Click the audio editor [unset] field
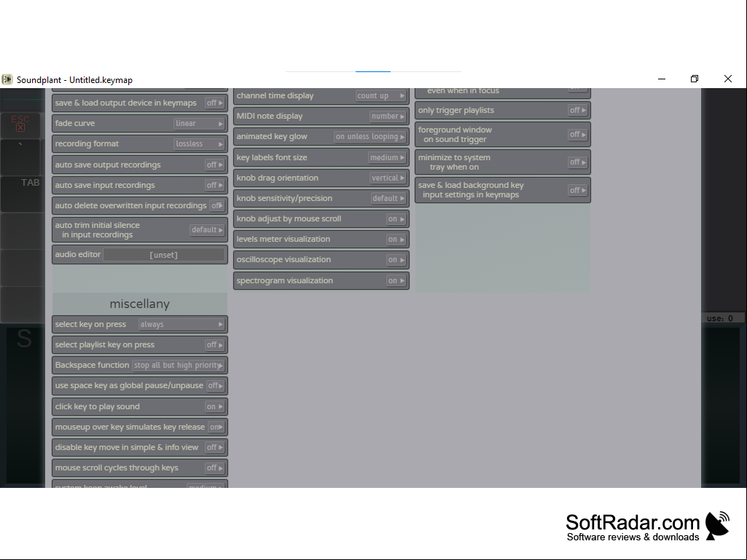Viewport: 747px width, 560px height. pyautogui.click(x=164, y=255)
